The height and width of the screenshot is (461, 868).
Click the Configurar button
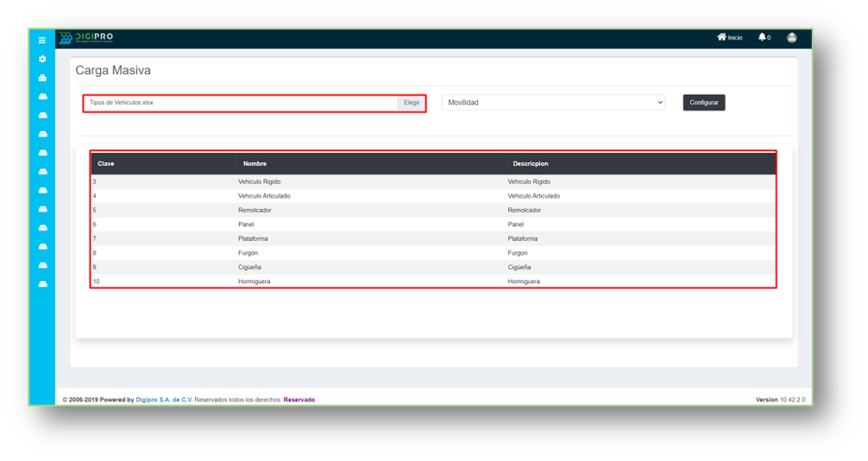(703, 103)
